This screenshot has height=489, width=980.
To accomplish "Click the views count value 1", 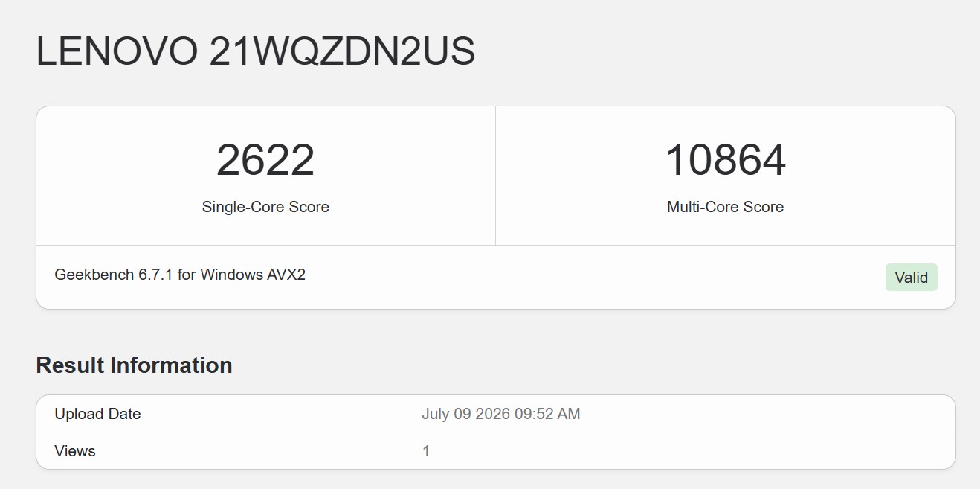I will [426, 451].
